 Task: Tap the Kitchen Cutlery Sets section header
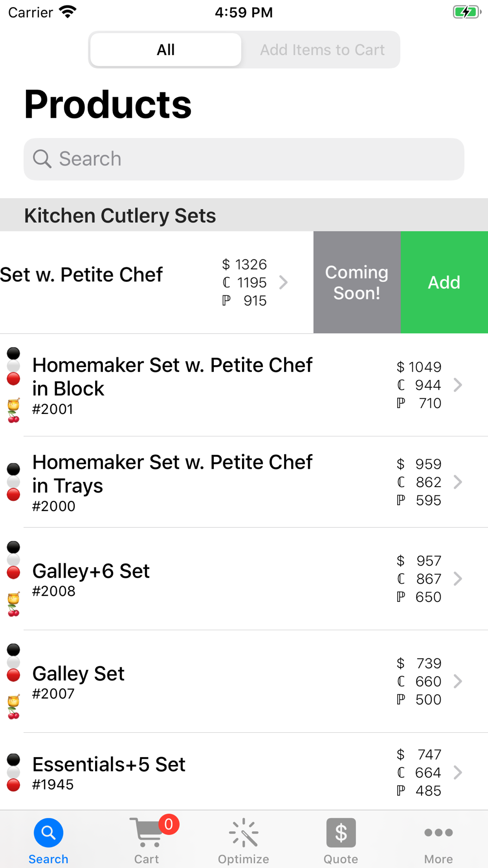(244, 215)
